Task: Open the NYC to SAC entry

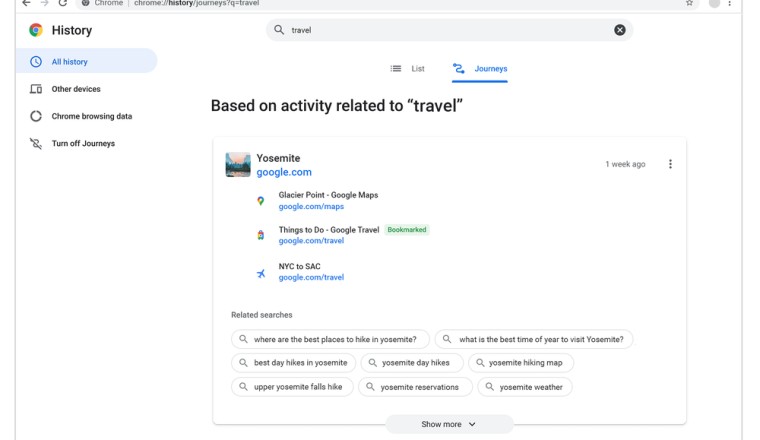Action: pyautogui.click(x=300, y=267)
